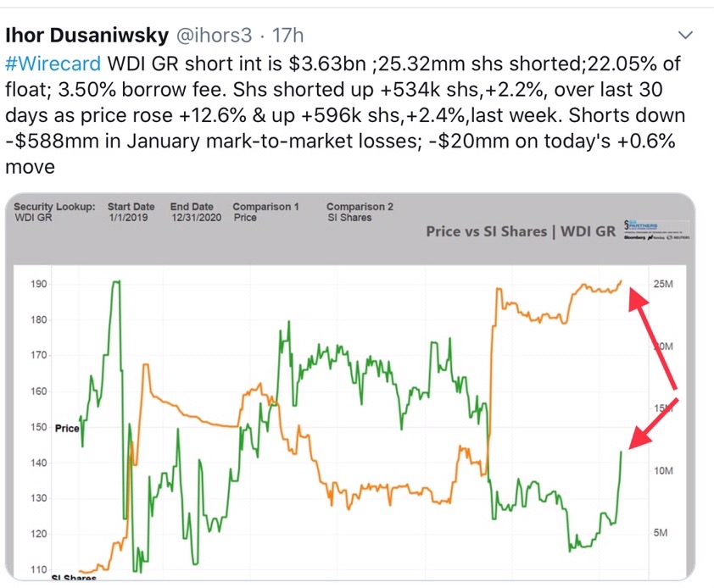Select the Comparison 1 Price field
The width and height of the screenshot is (714, 588).
pyautogui.click(x=245, y=218)
